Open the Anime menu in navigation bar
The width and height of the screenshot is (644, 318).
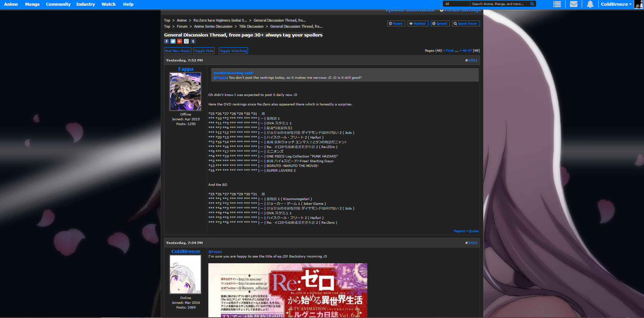point(11,4)
